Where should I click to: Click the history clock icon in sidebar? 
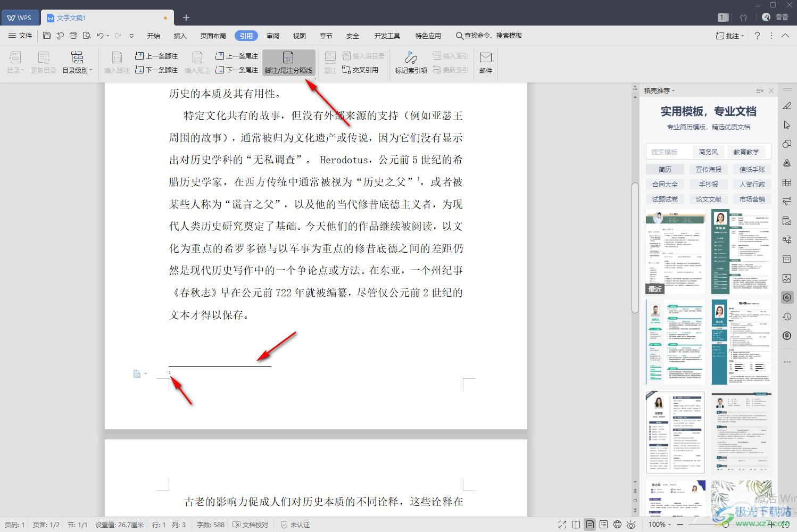click(x=787, y=317)
